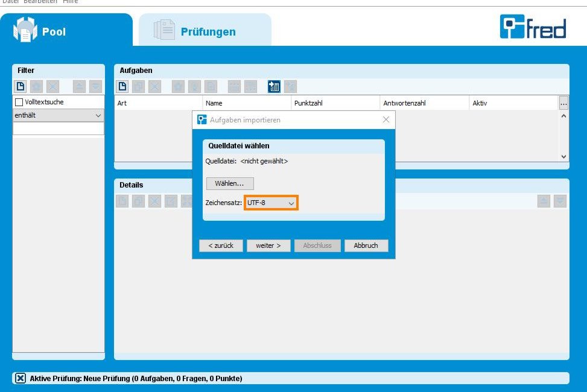This screenshot has width=587, height=392.
Task: Sort by the Art column header
Action: [158, 103]
